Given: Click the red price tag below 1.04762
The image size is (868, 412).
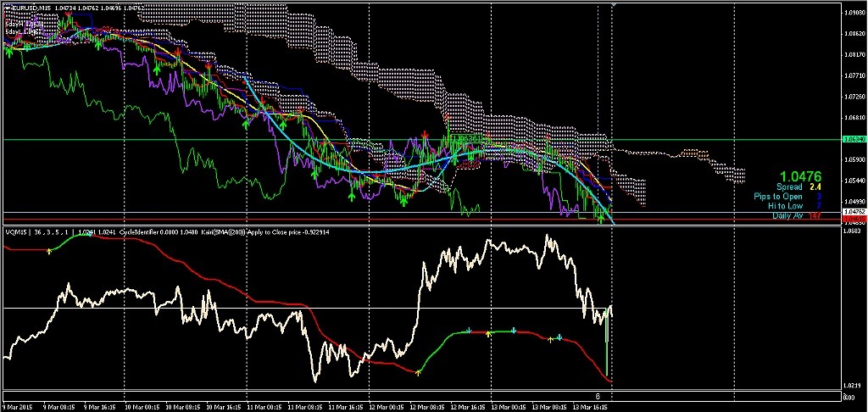Looking at the screenshot, I should click(853, 220).
